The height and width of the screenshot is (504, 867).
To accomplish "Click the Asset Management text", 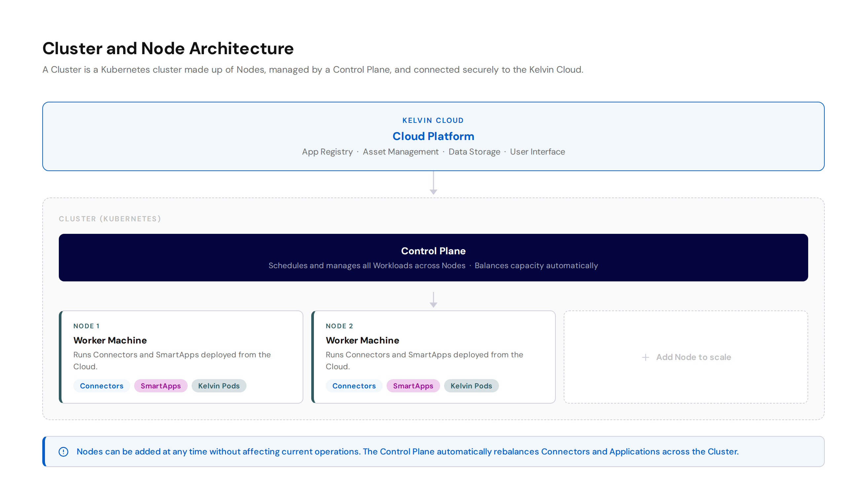I will pyautogui.click(x=400, y=152).
